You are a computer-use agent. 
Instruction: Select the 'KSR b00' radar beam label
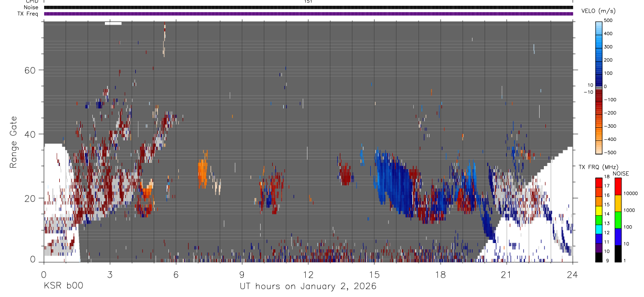point(63,287)
